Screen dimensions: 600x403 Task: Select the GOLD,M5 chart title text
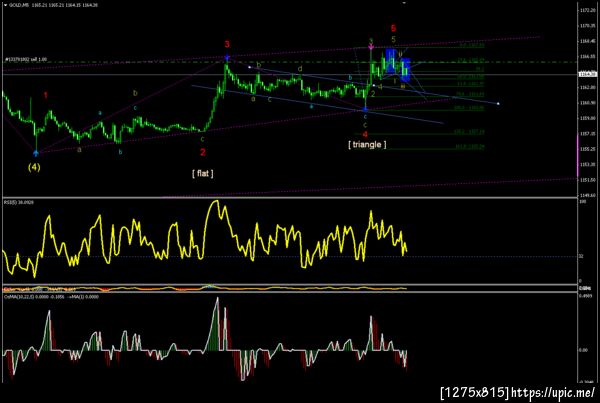point(21,5)
